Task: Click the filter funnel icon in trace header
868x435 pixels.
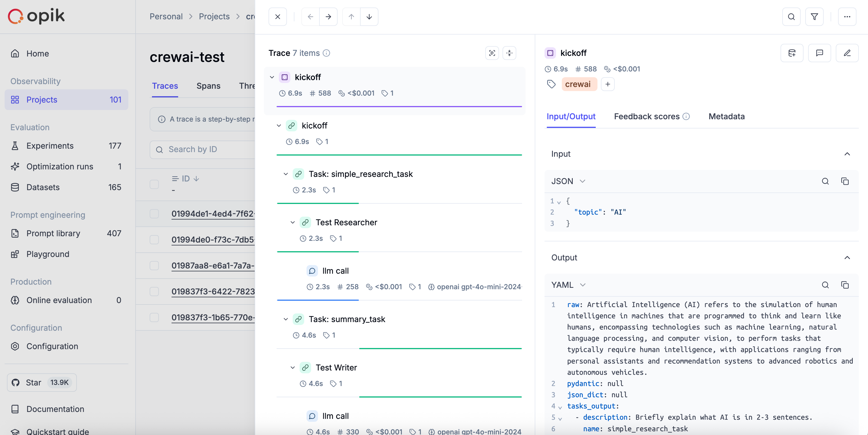Action: tap(814, 16)
